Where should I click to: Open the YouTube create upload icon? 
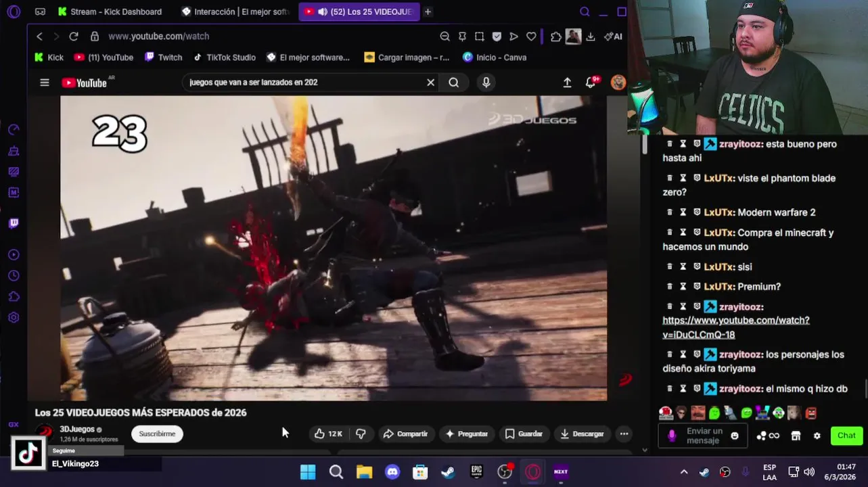click(x=567, y=83)
